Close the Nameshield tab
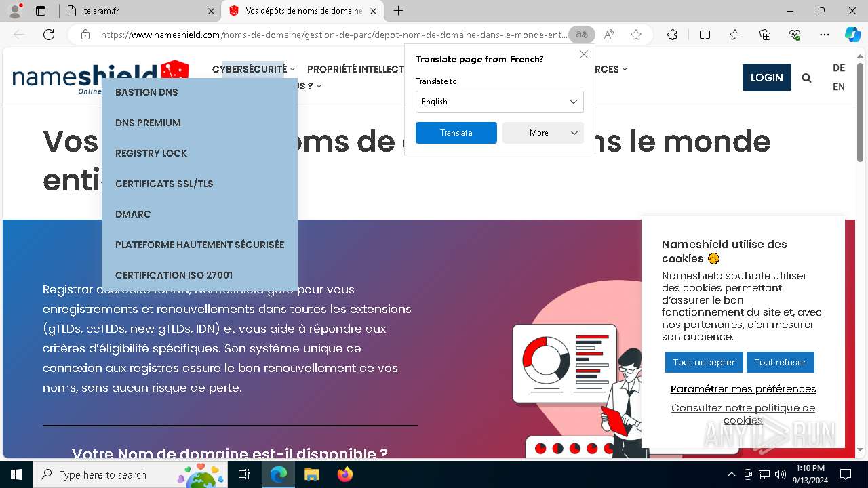The height and width of the screenshot is (488, 868). pyautogui.click(x=373, y=11)
